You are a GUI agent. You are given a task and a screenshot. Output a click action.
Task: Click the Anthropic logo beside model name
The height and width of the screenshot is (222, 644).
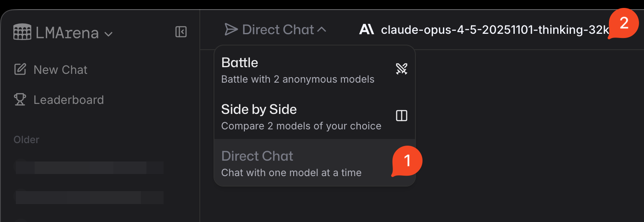(367, 30)
